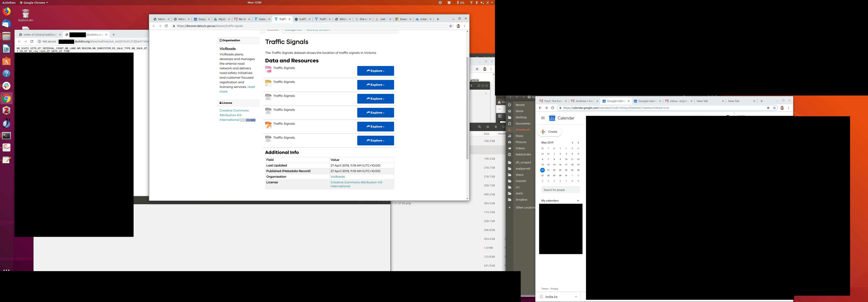Open menu for the invite.ics download
This screenshot has height=302, width=868.
point(576,297)
